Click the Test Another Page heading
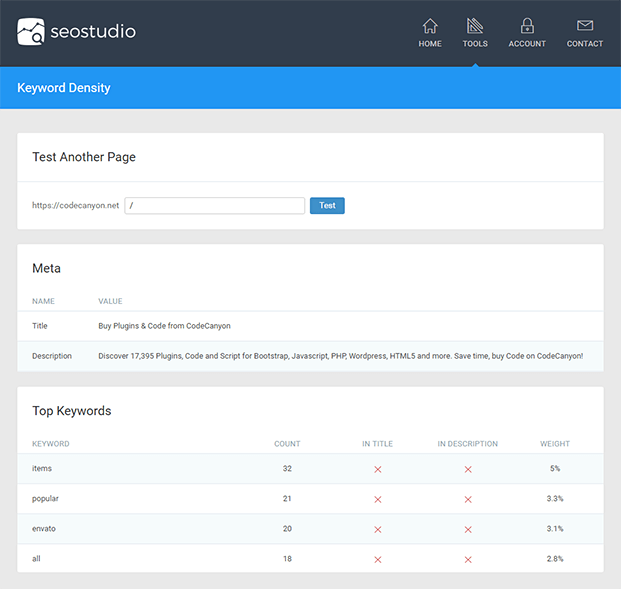 [x=84, y=157]
